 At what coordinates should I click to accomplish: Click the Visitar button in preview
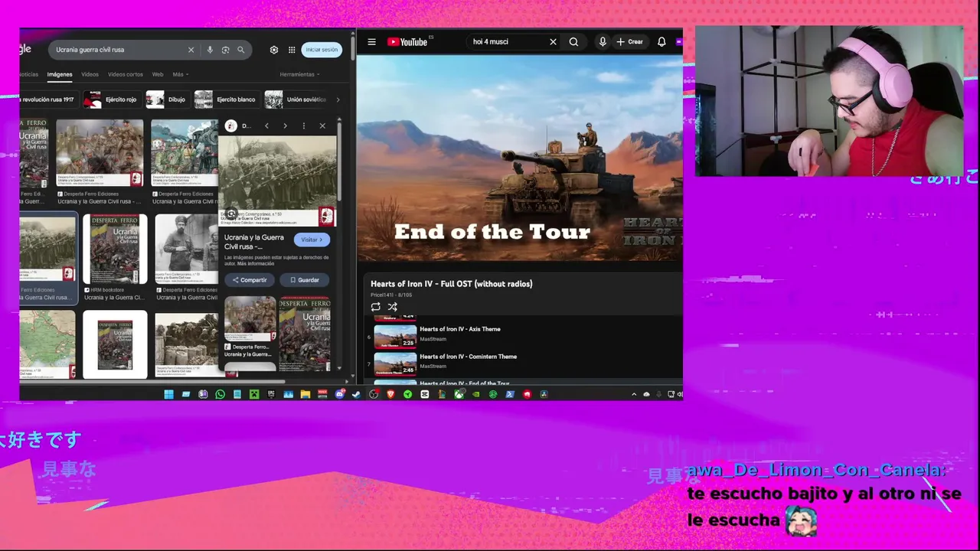tap(312, 240)
